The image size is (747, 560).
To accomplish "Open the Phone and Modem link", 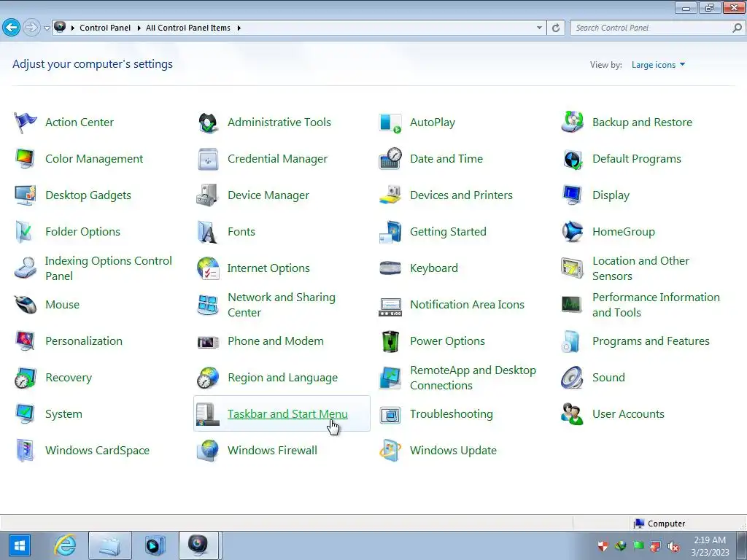I will 275,341.
